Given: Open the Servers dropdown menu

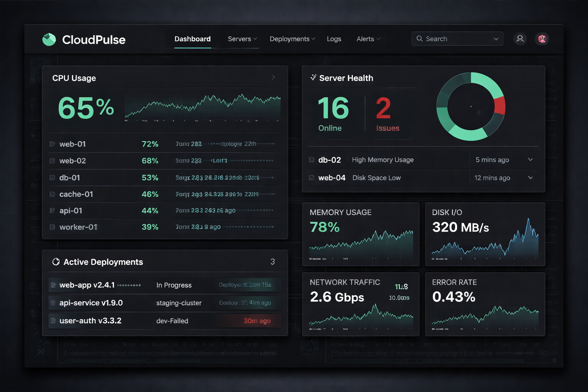Looking at the screenshot, I should [x=242, y=39].
